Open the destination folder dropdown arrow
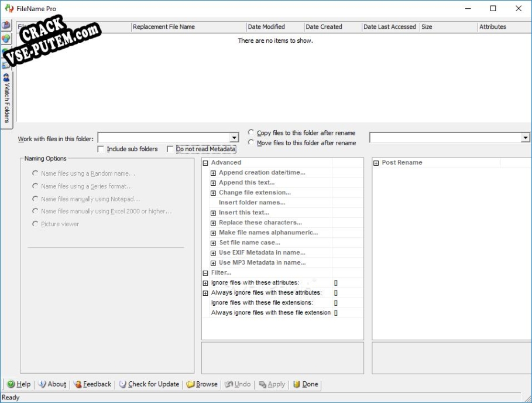 525,138
